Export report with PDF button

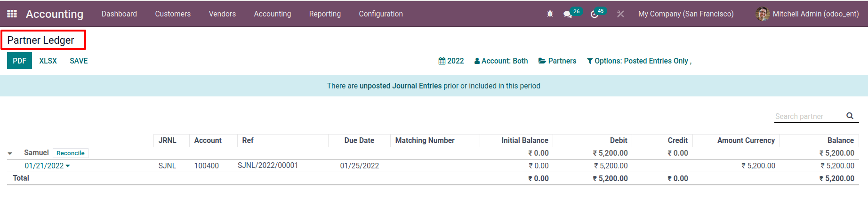(x=19, y=61)
